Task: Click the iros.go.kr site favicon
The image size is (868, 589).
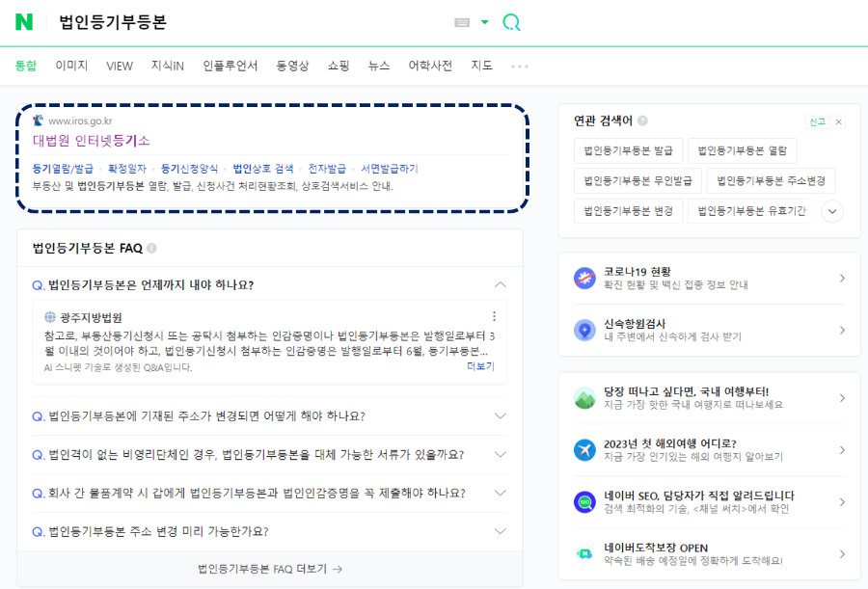Action: point(38,120)
